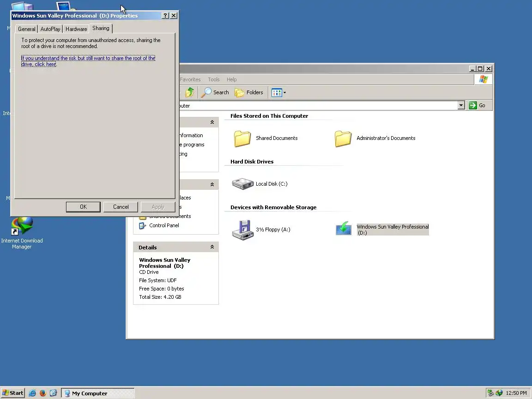Viewport: 532px width, 399px height.
Task: Select the Hardware tab
Action: pos(76,29)
